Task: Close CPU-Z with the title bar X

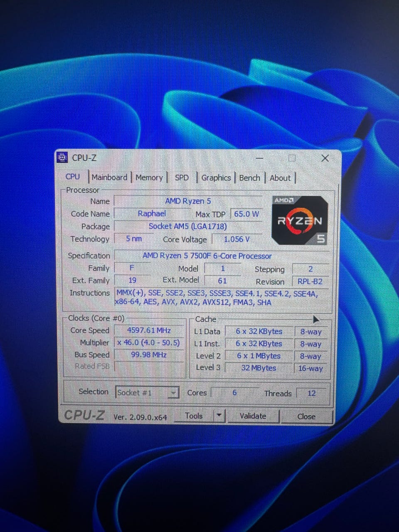Action: [x=325, y=158]
